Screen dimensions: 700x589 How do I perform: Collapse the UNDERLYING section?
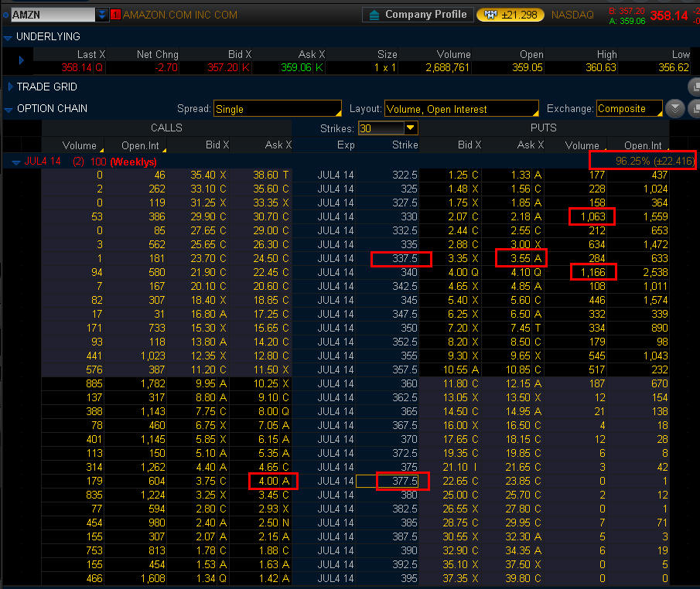[8, 37]
